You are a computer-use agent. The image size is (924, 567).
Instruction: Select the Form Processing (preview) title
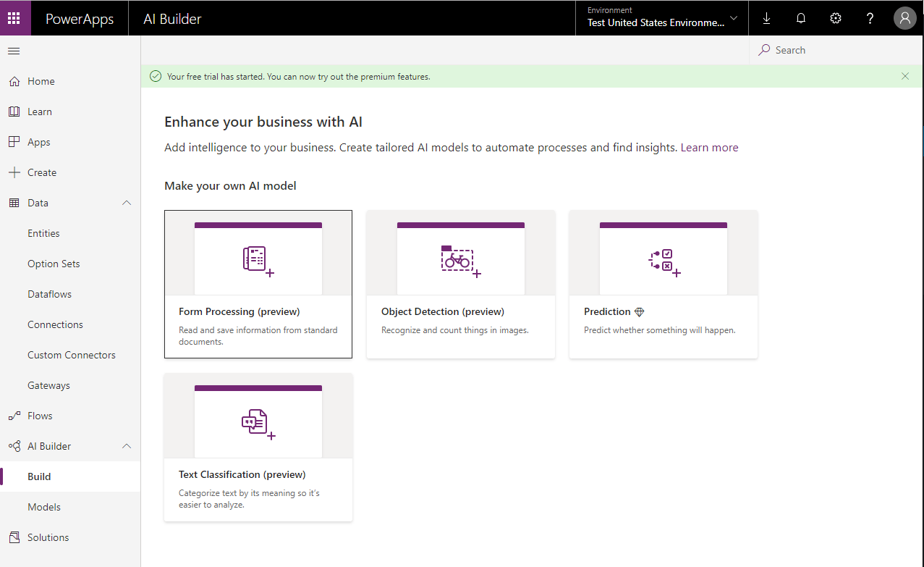(x=240, y=312)
